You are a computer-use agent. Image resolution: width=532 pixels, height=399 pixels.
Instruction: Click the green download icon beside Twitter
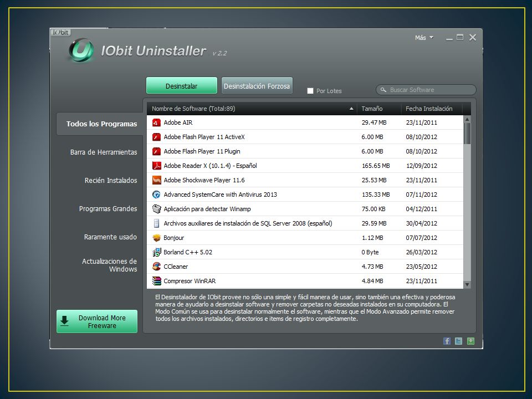(x=470, y=341)
